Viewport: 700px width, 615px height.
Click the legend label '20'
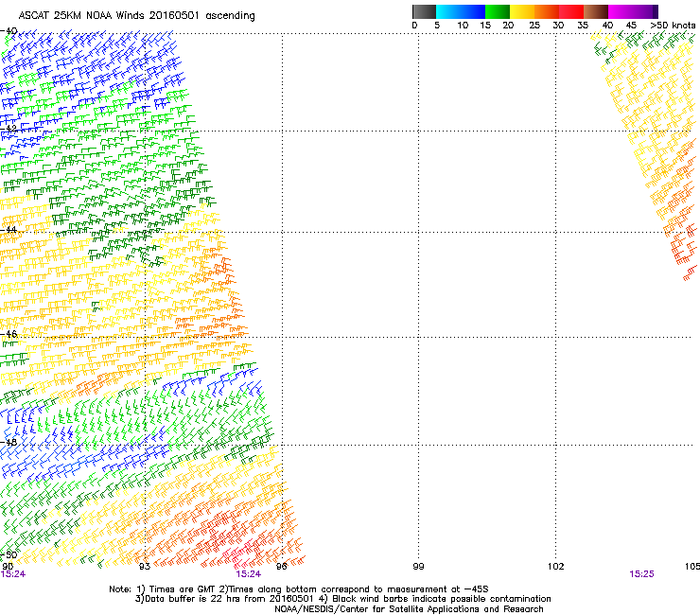pos(508,26)
